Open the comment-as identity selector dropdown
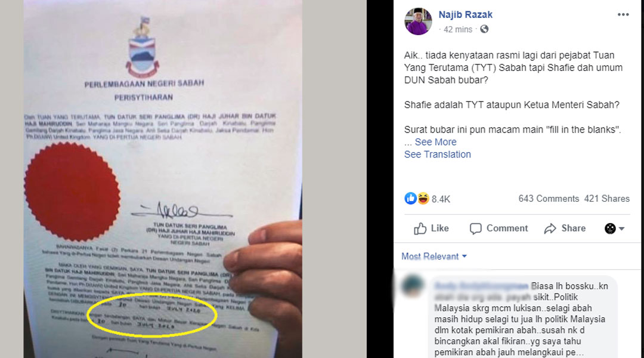 (614, 229)
